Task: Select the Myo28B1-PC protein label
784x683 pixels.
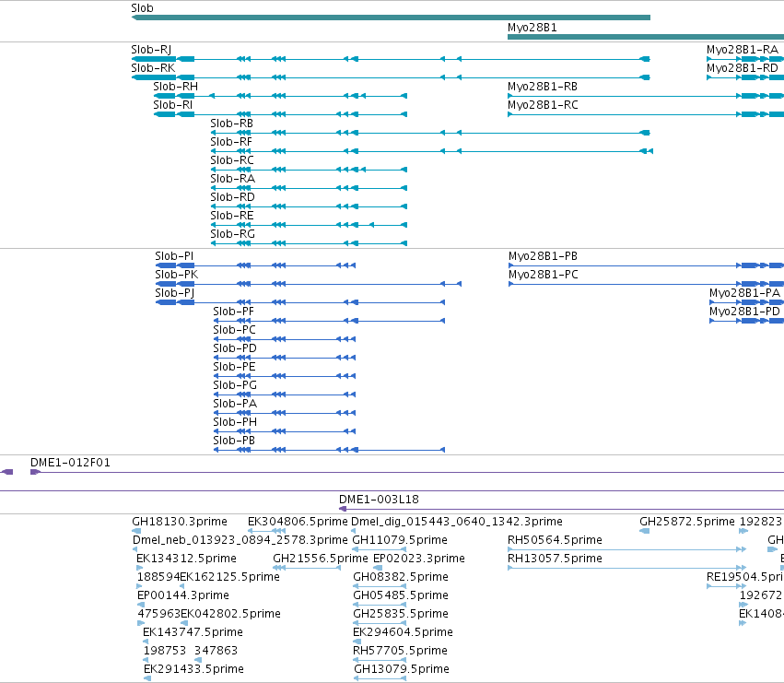Action: pyautogui.click(x=544, y=275)
